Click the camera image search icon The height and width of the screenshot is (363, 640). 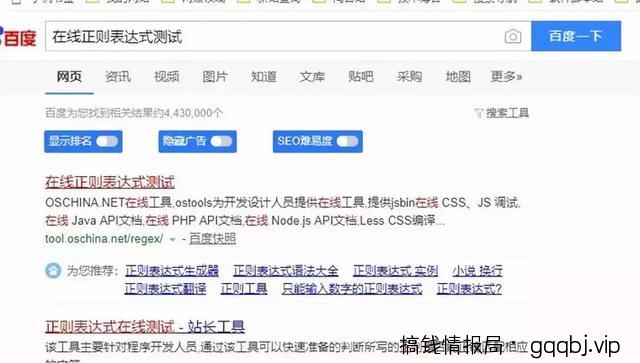pyautogui.click(x=513, y=36)
